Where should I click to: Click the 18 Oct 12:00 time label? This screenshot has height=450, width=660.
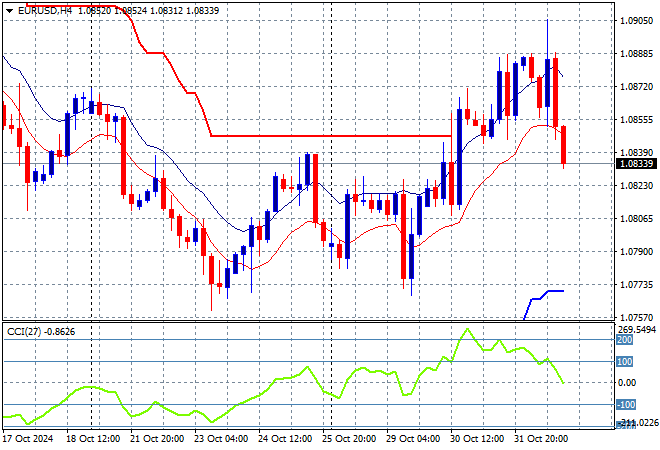point(93,439)
